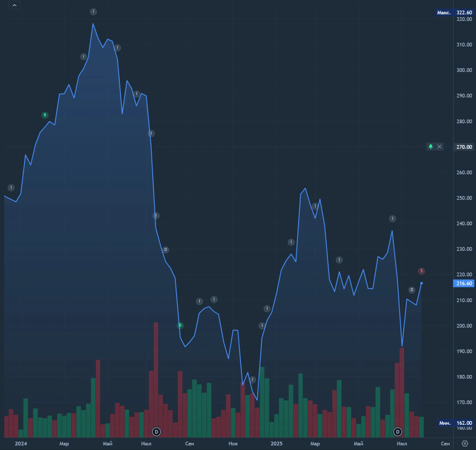This screenshot has height=450, width=476.
Task: Open the D marker beside the red S marker
Action: pos(412,290)
